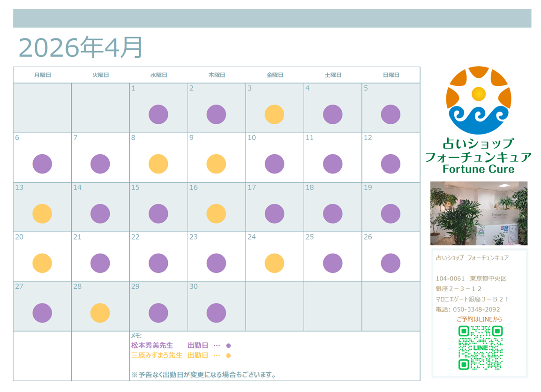Click the orange legend dot for 三原みずまろ先生
The height and width of the screenshot is (392, 541).
point(228,355)
